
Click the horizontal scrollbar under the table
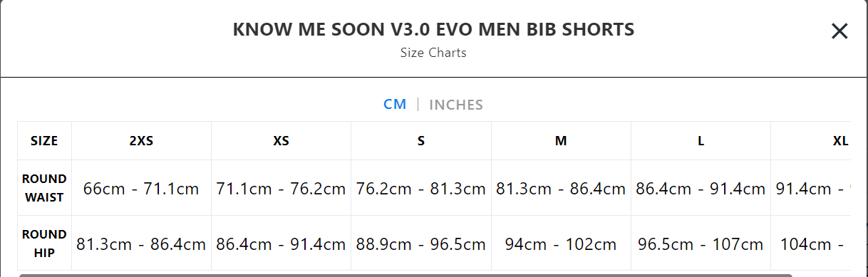click(x=405, y=275)
